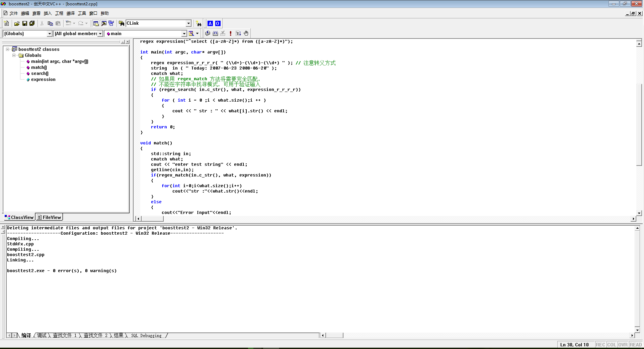The image size is (644, 349).
Task: Open the 窗口 menu
Action: pyautogui.click(x=93, y=13)
